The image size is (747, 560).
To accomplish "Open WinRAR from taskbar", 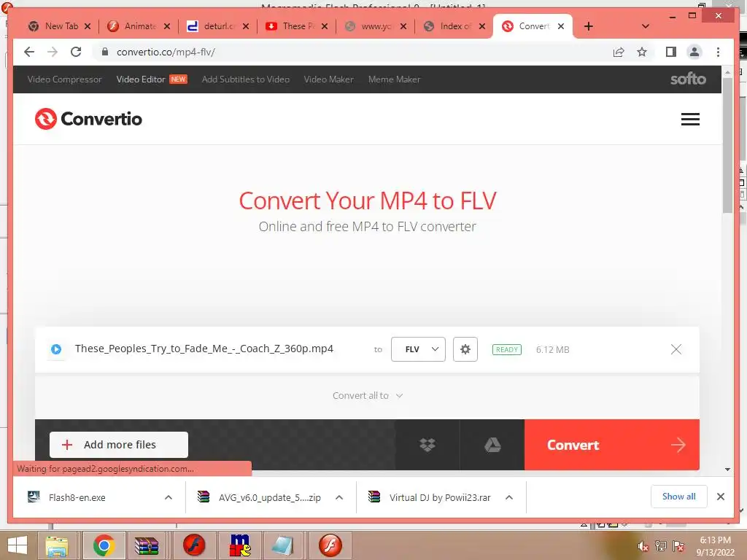I will [146, 545].
